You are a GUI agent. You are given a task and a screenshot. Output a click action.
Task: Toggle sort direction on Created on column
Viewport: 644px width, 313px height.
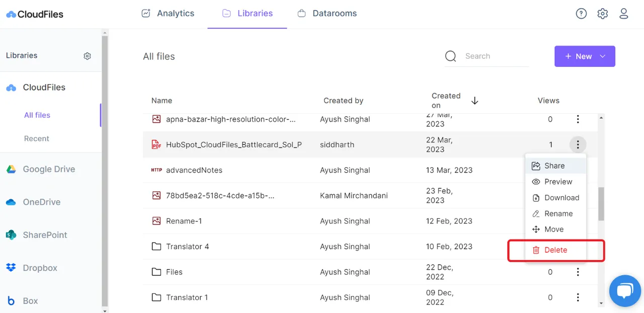click(x=474, y=100)
